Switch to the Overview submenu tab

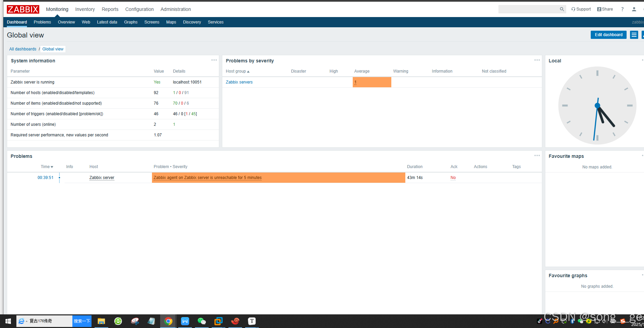[x=66, y=22]
